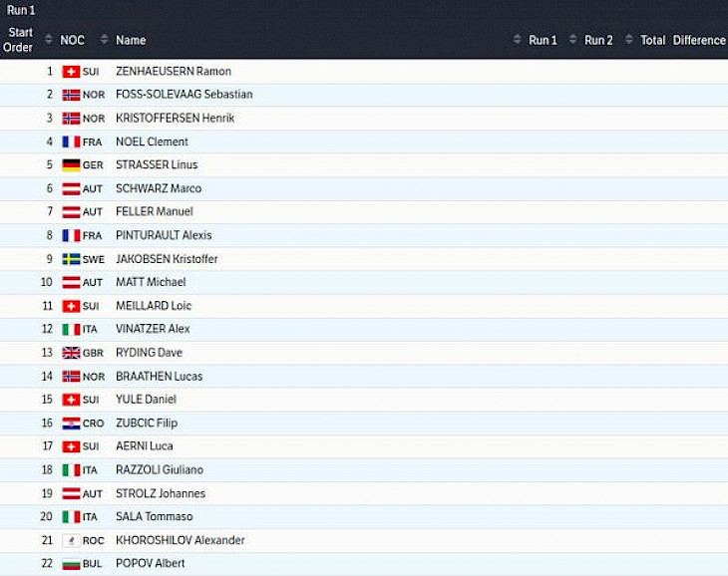Click sort arrows between Start Order and NOC
The image size is (728, 576).
[49, 40]
